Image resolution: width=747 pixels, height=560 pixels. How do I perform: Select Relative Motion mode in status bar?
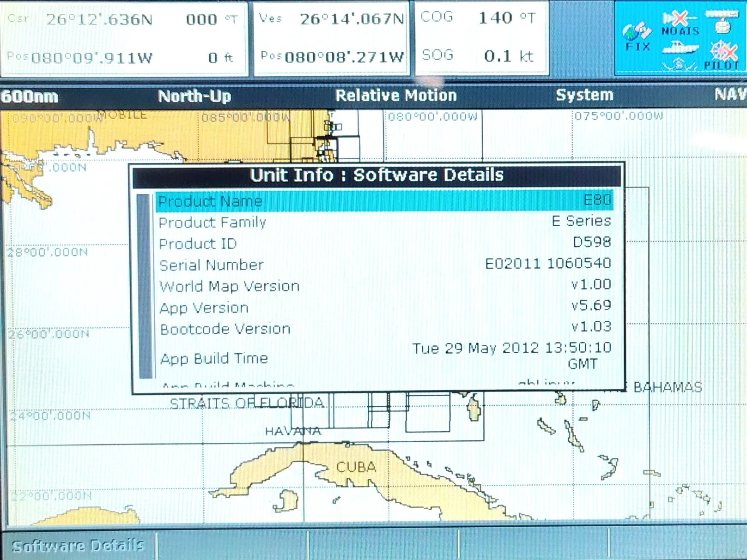[396, 95]
